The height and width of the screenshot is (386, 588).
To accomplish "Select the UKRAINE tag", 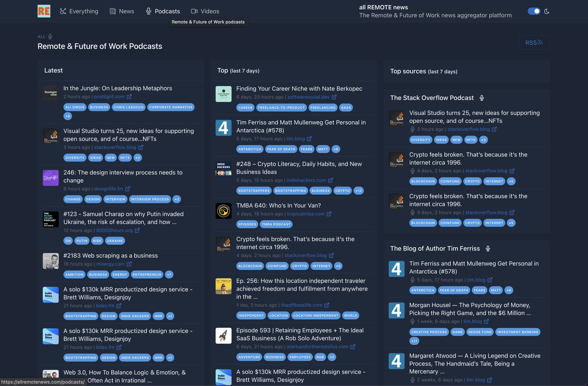I will pos(115,241).
